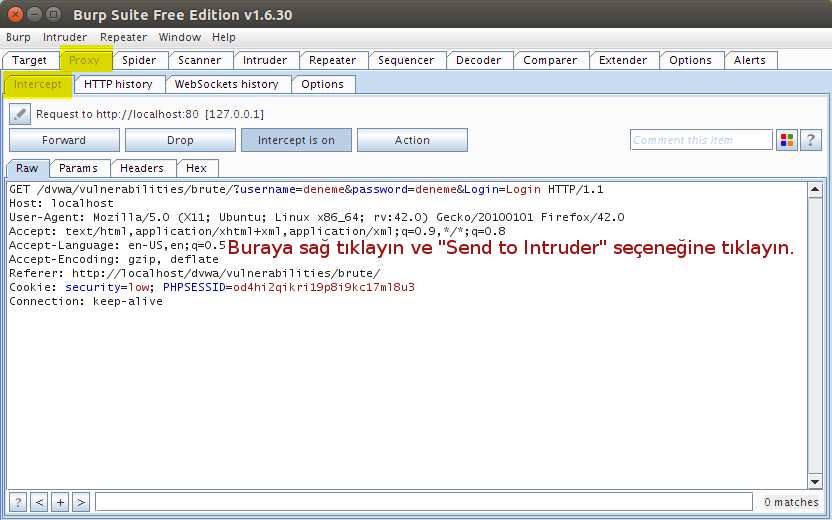Image resolution: width=832 pixels, height=520 pixels.
Task: Open the Intruder menu in menu bar
Action: 65,37
